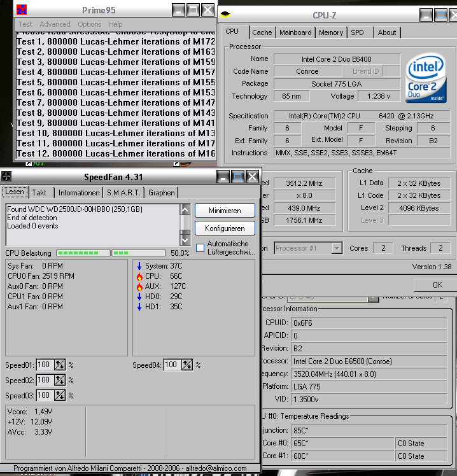Viewport: 457px width, 476px height.
Task: Open the Test menu in Prime95
Action: tap(25, 24)
